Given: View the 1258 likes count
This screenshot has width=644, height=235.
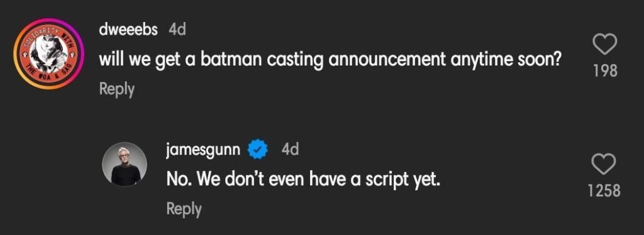Looking at the screenshot, I should [x=603, y=191].
